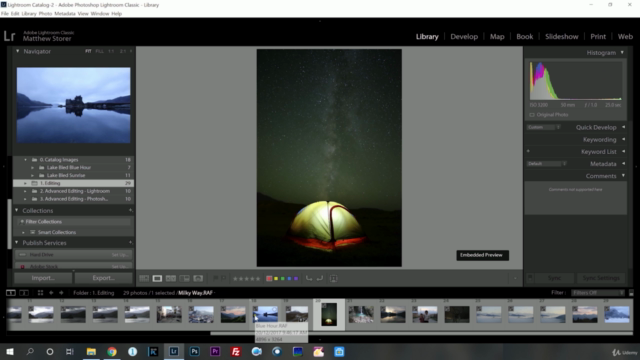
Task: Rotate photo counter-clockwise
Action: click(x=309, y=278)
